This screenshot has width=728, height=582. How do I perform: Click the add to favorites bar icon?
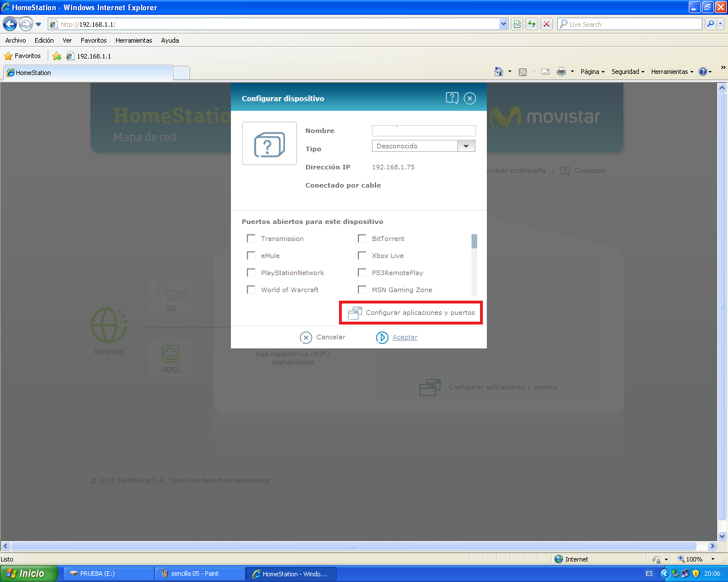(x=57, y=56)
